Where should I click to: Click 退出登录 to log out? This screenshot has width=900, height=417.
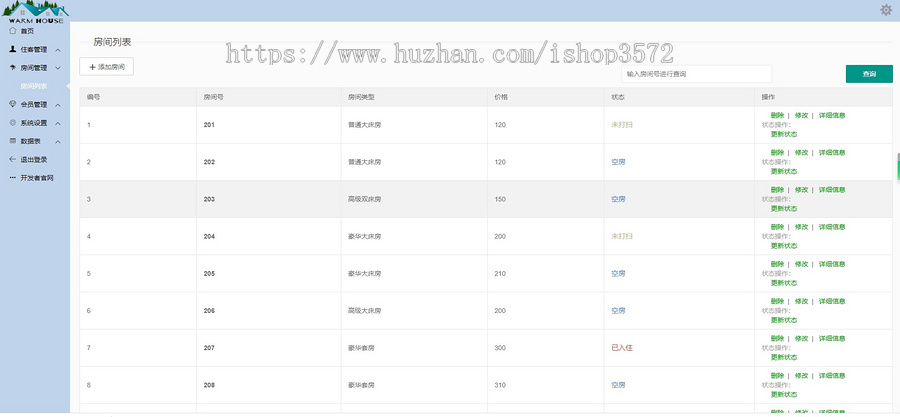34,159
